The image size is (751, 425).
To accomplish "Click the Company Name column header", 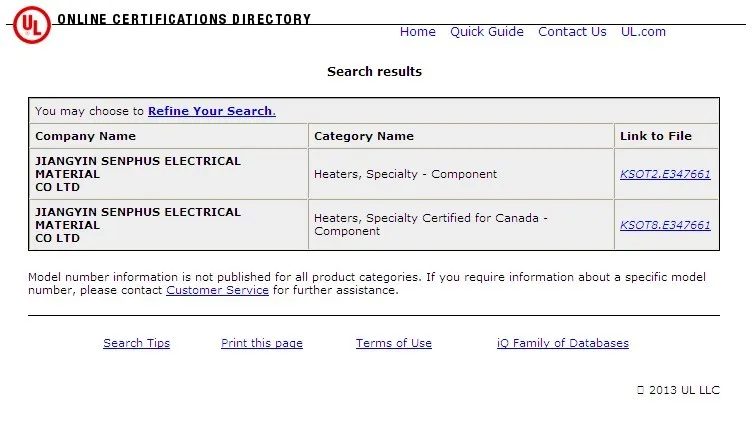I will [x=85, y=136].
